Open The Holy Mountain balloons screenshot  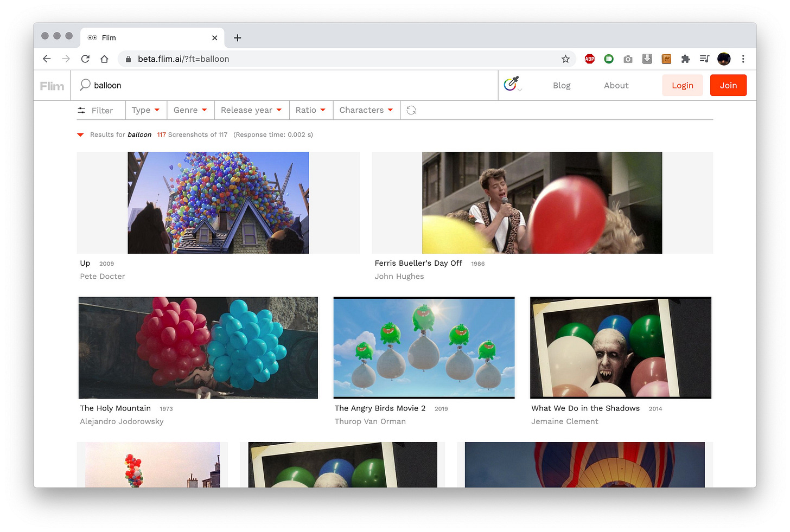click(x=198, y=348)
